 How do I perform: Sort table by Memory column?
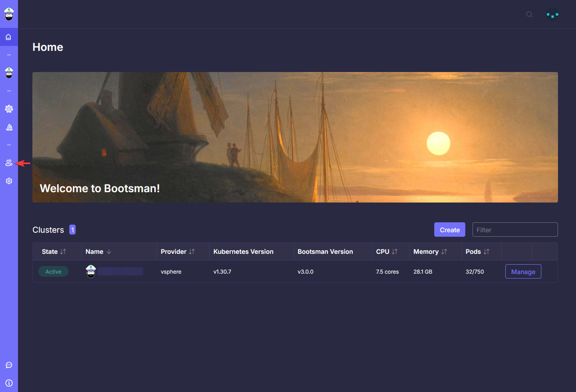(444, 252)
